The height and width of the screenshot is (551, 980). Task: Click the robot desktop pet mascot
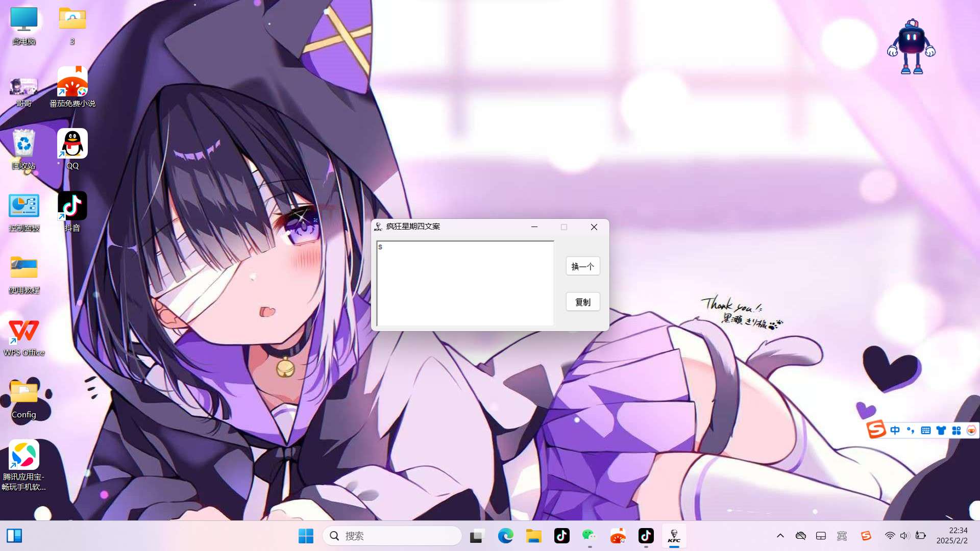click(x=912, y=47)
